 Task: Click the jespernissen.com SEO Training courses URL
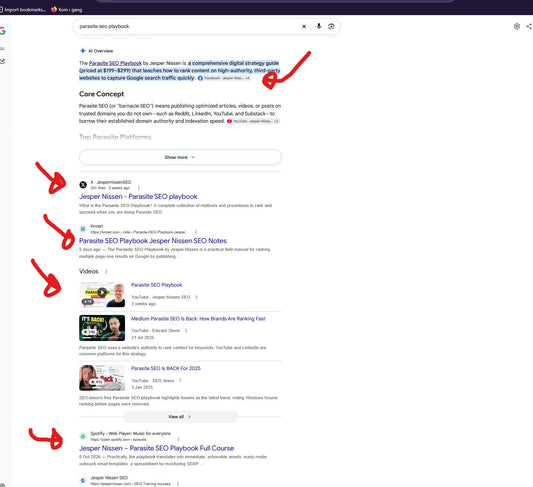click(x=130, y=484)
